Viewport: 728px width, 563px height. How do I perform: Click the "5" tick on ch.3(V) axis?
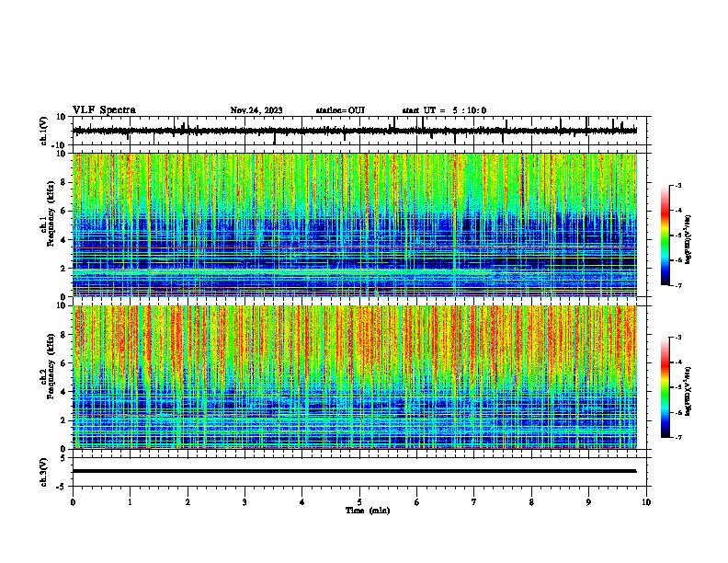[x=64, y=458]
